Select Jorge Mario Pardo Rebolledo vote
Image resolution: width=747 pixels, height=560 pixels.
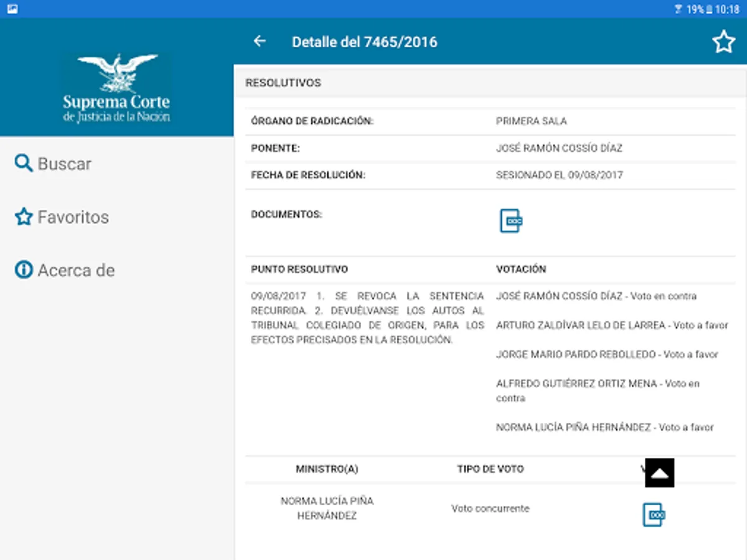607,355
